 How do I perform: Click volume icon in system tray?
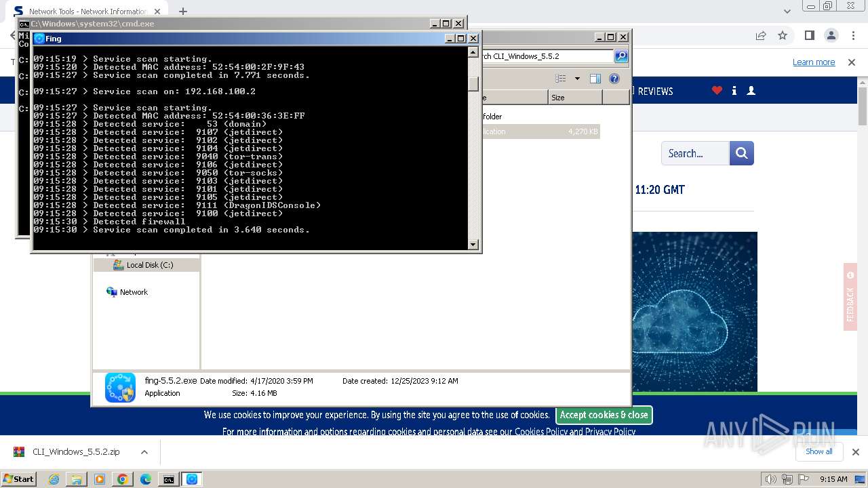coord(770,479)
